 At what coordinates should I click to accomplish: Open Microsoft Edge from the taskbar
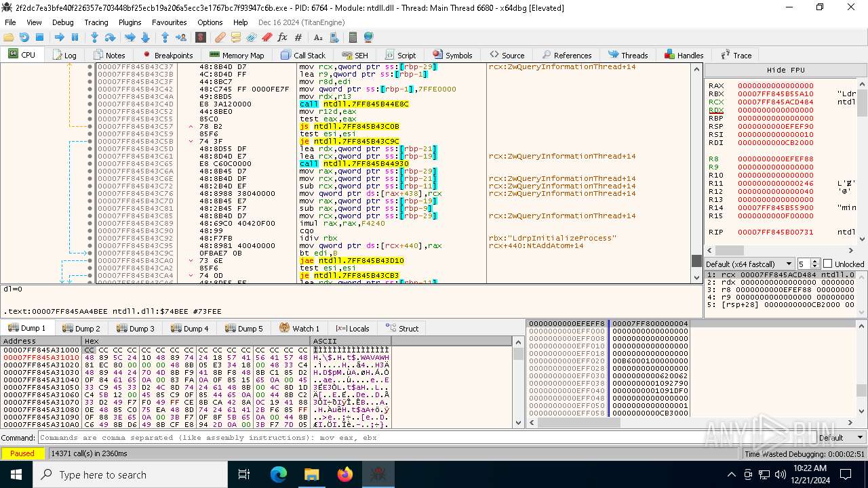(x=279, y=474)
